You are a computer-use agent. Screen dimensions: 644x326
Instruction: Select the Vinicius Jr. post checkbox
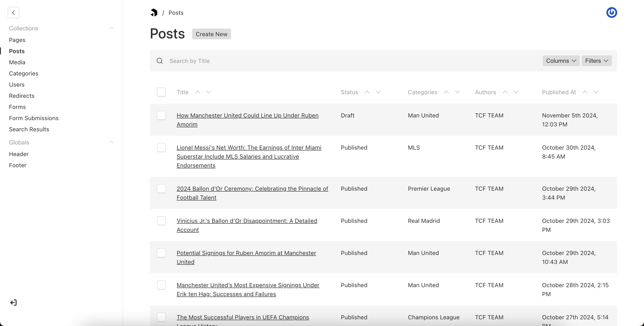(x=161, y=221)
